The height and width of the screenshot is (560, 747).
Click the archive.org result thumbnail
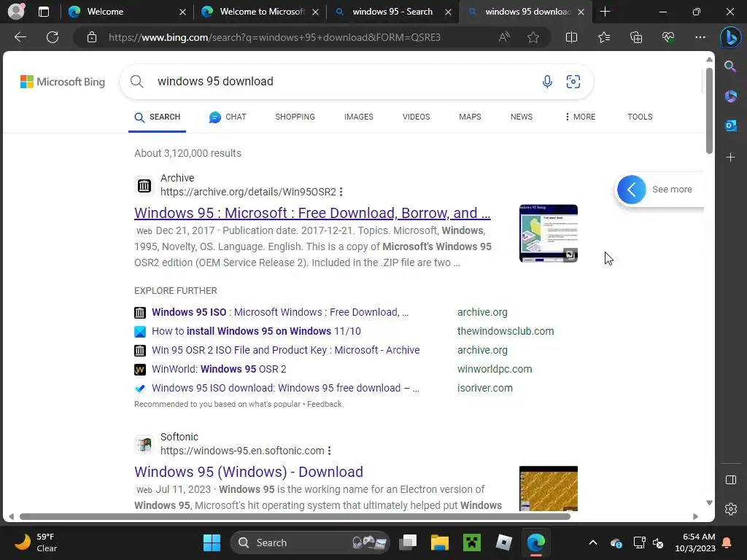coord(549,233)
